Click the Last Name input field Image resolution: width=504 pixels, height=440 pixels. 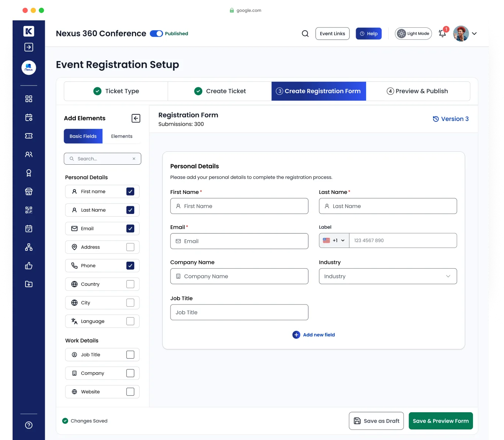coord(388,206)
